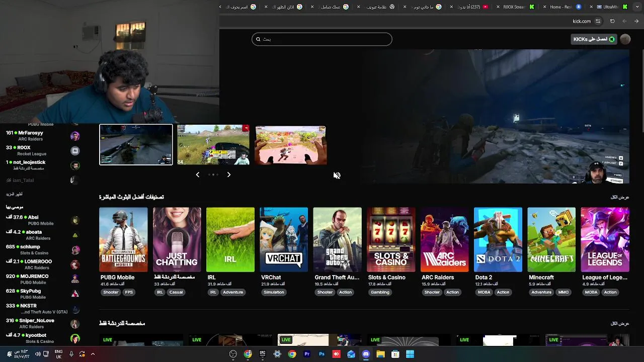644x362 pixels.
Task: Click the NKSTR channel name in sidebar
Action: tap(28, 306)
